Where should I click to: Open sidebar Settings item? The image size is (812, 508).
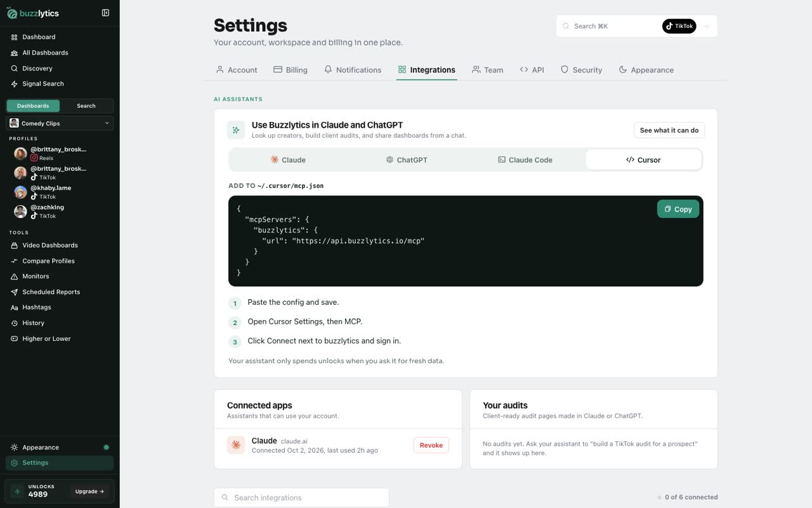coord(60,463)
